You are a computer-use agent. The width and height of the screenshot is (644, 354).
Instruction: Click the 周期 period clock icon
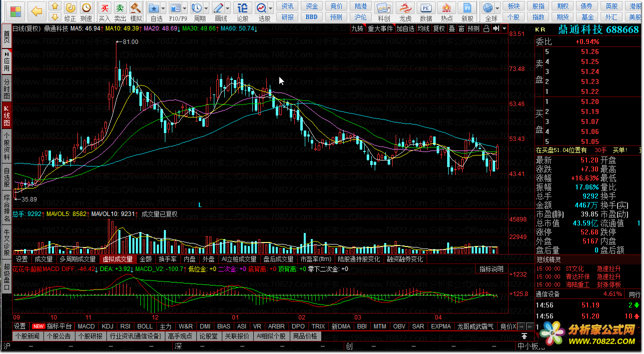[197, 8]
